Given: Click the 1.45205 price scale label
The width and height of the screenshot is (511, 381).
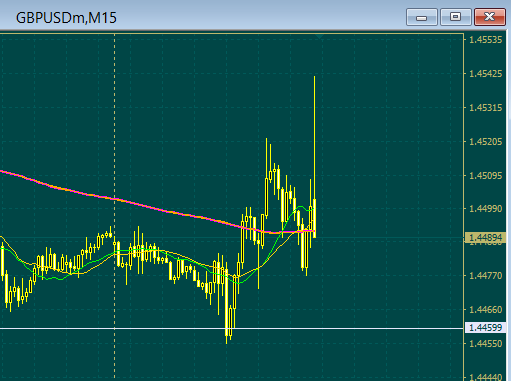Looking at the screenshot, I should click(x=485, y=142).
